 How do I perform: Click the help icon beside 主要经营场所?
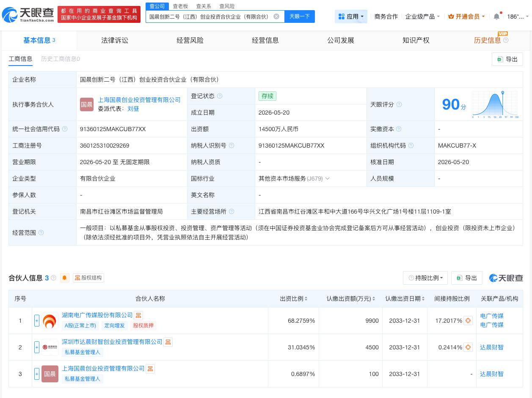click(x=232, y=211)
